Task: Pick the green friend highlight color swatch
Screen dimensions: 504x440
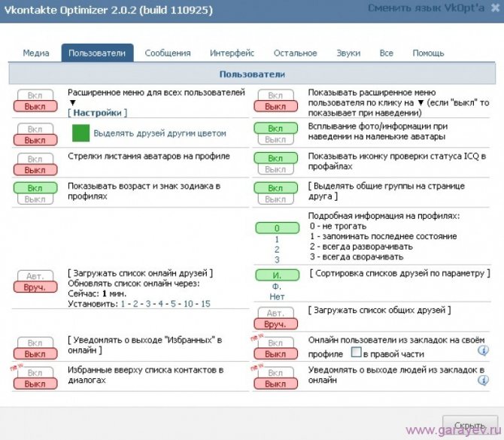Action: [x=80, y=133]
